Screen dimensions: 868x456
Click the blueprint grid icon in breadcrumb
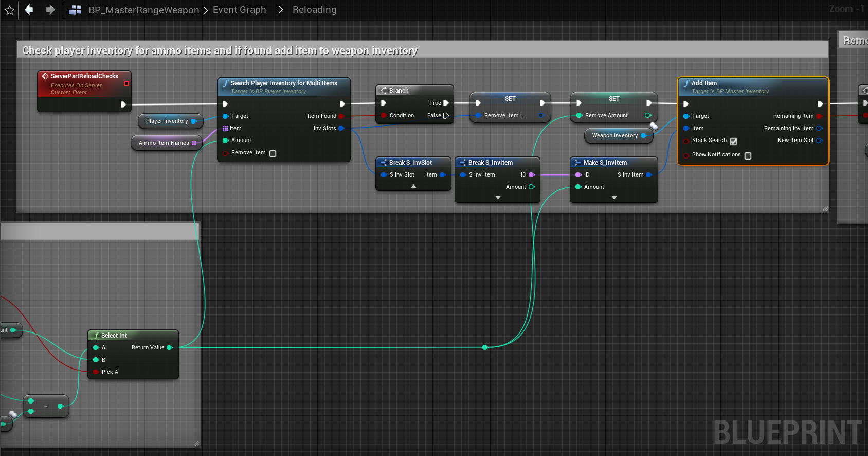pos(75,10)
